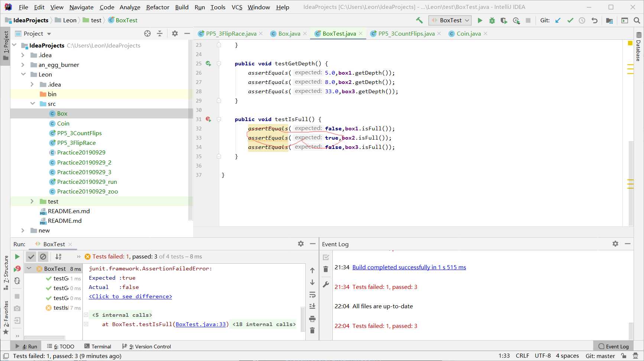Click run gutter icon for testIsFull

point(208,119)
